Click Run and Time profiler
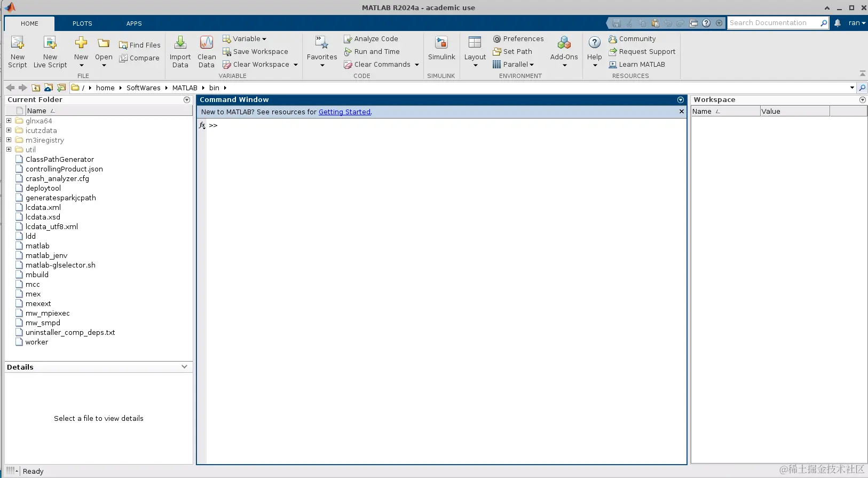The width and height of the screenshot is (868, 478). coord(372,51)
